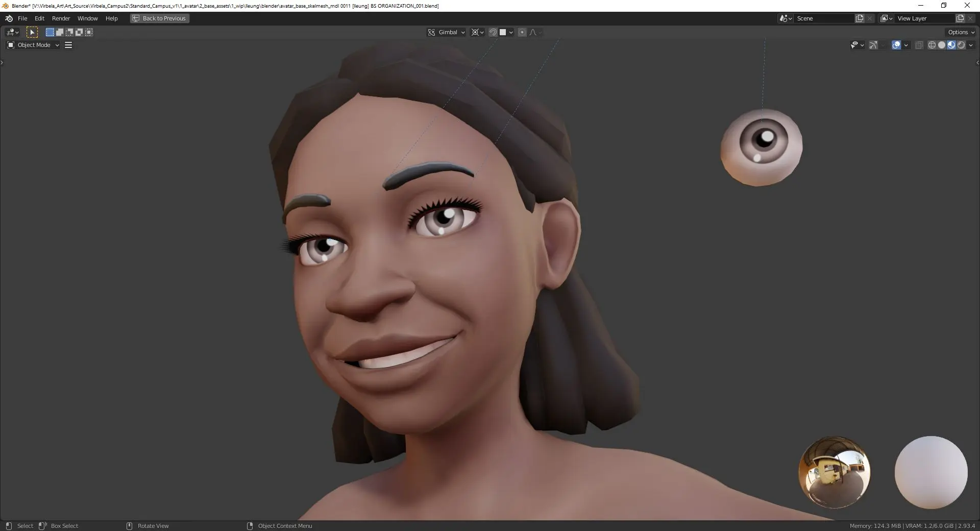980x531 pixels.
Task: Click the HDRI environment preview sphere
Action: (x=834, y=472)
